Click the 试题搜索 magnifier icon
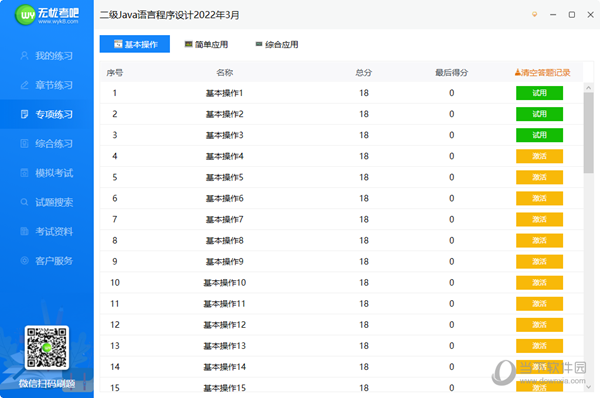 24,202
